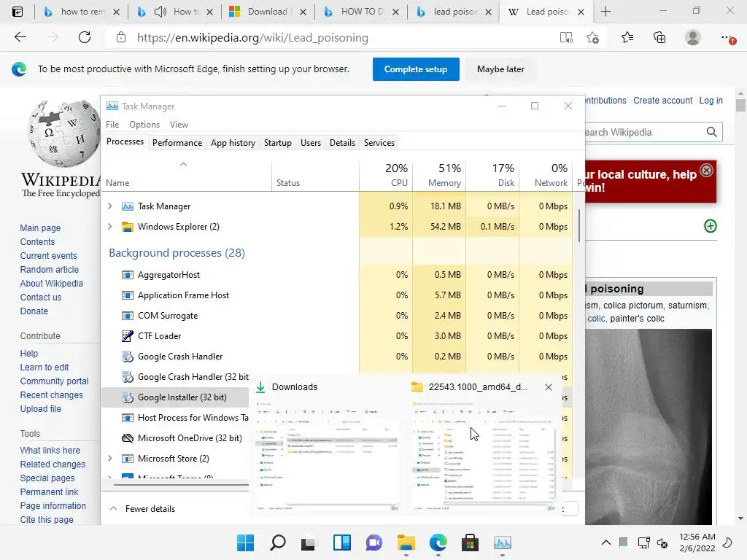This screenshot has height=560, width=747.
Task: Open the Edge profile avatar
Action: [x=693, y=37]
